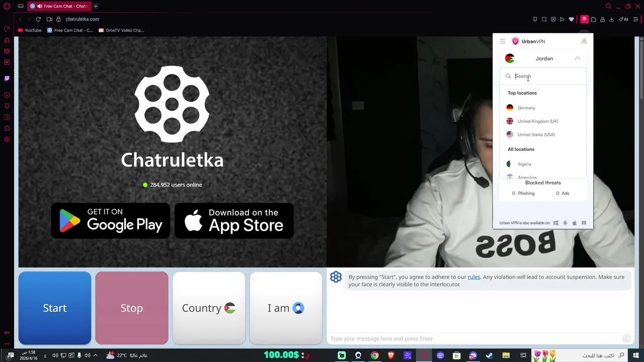Open the AI assistant button
644x362 pixels.
pos(624,19)
